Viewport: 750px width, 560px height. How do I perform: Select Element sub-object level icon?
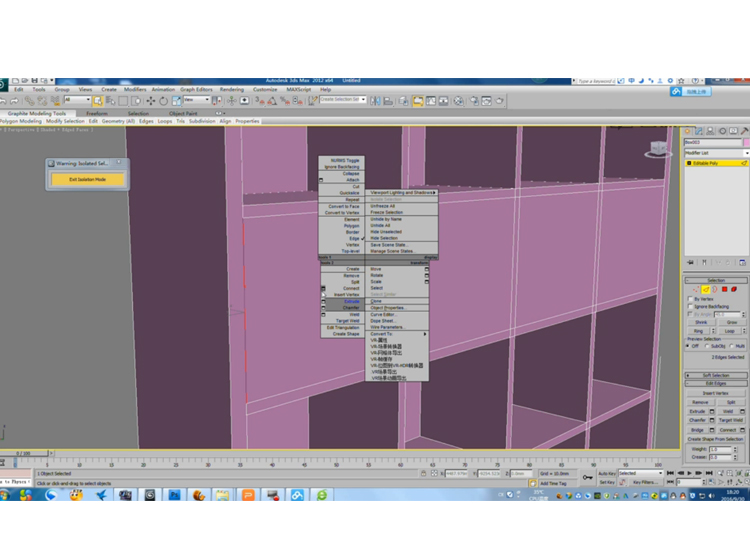click(x=734, y=289)
